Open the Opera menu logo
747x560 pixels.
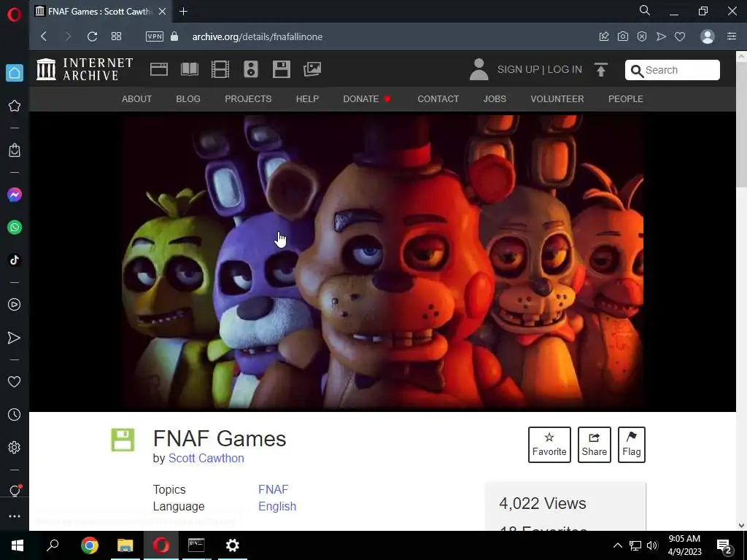(15, 15)
